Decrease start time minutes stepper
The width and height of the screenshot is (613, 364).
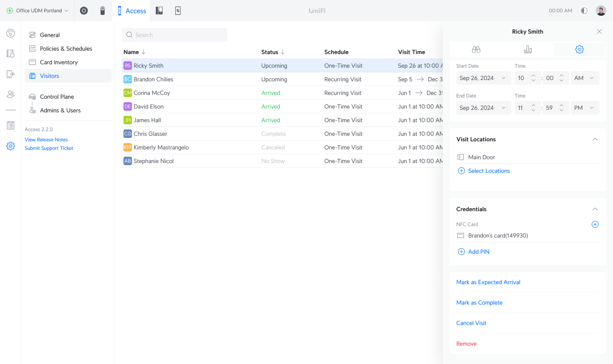(561, 80)
